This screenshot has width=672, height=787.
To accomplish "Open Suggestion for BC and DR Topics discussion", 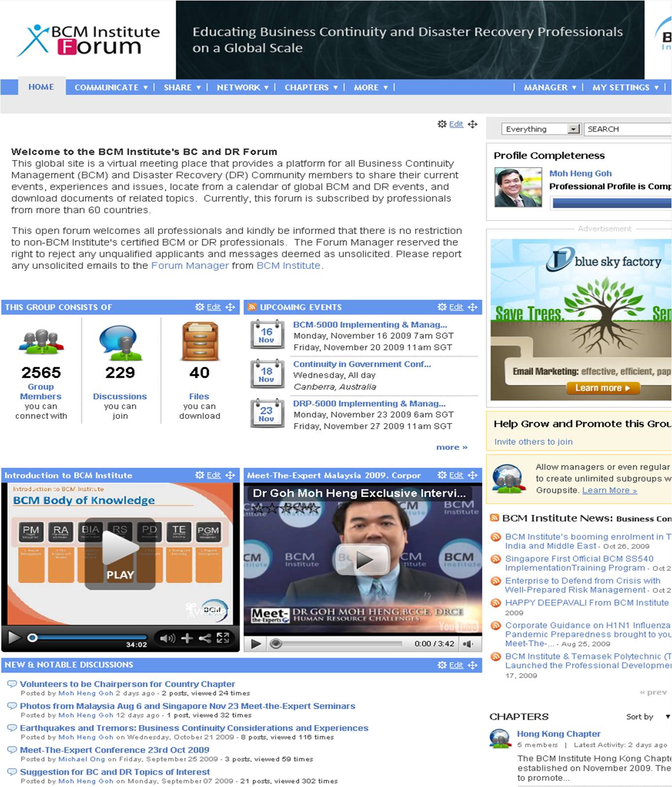I will click(x=115, y=772).
